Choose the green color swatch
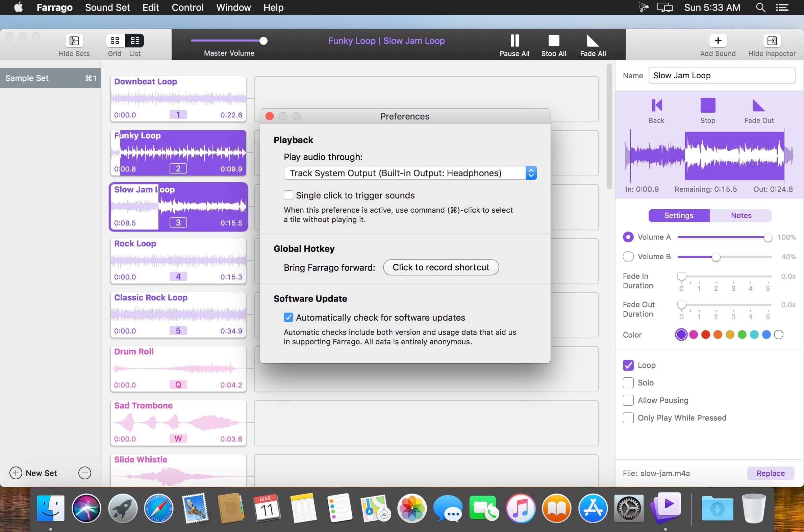Image resolution: width=804 pixels, height=532 pixels. [742, 335]
